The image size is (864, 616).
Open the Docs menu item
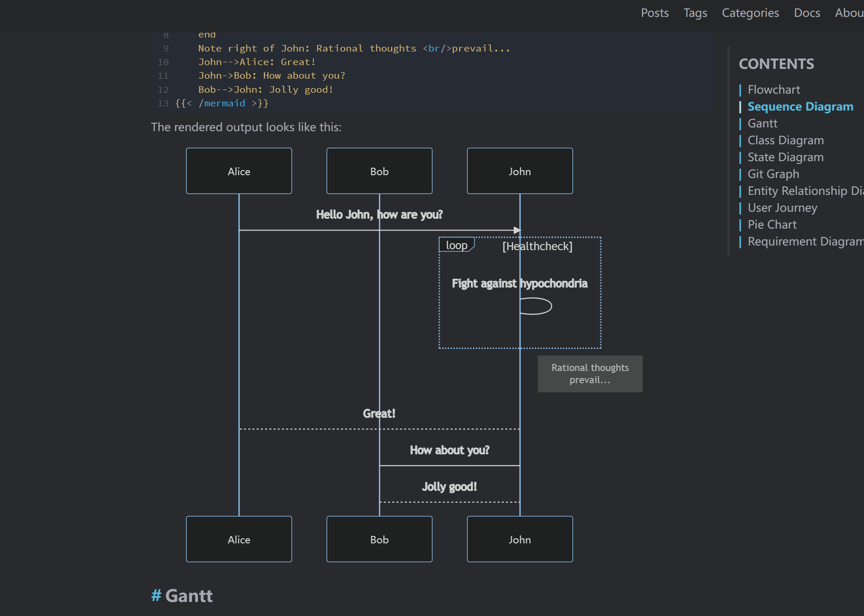point(807,13)
